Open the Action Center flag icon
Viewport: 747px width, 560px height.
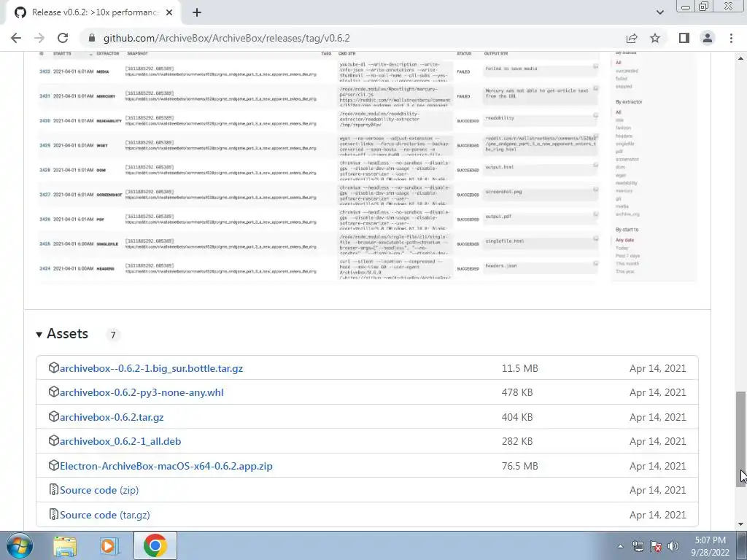tap(656, 546)
